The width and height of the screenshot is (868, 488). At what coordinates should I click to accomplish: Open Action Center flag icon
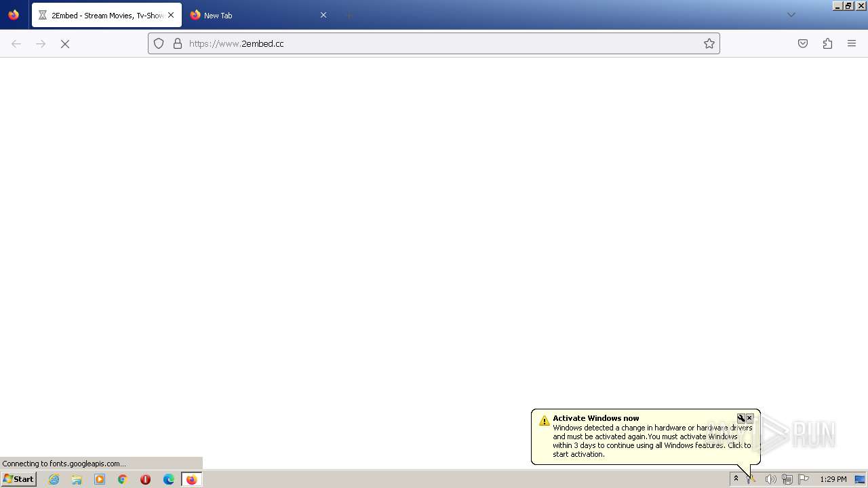pos(804,479)
